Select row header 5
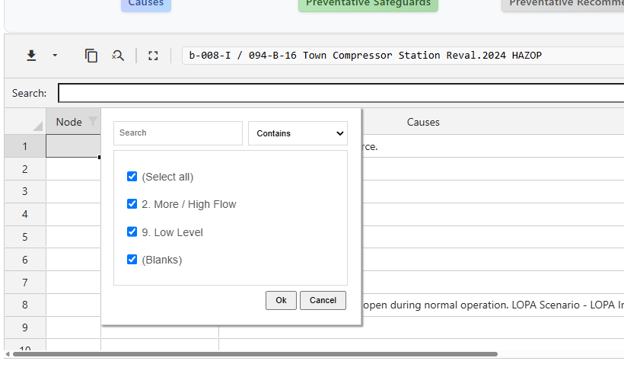This screenshot has width=624, height=377. pos(25,237)
